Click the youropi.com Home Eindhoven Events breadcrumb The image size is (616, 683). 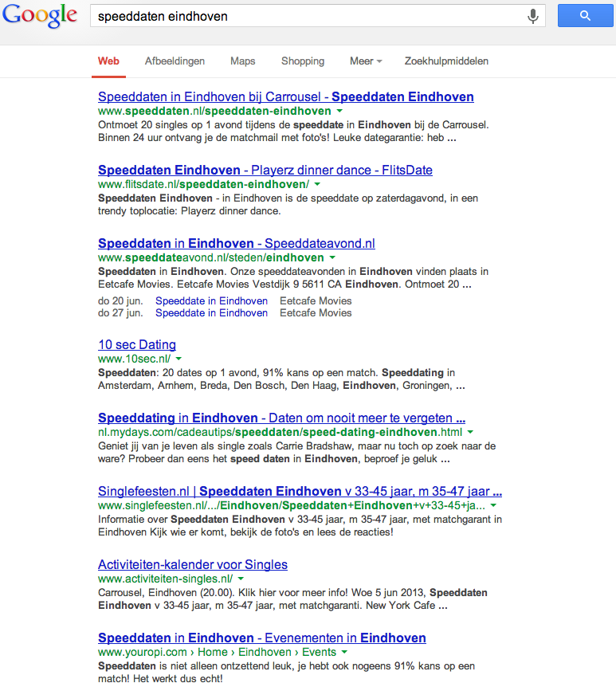[x=217, y=652]
